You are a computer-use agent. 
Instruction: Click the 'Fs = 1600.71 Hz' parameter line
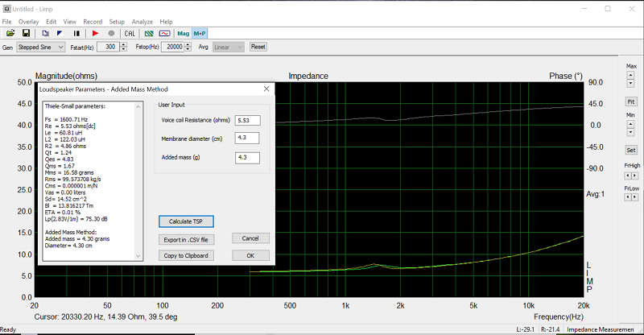point(66,120)
